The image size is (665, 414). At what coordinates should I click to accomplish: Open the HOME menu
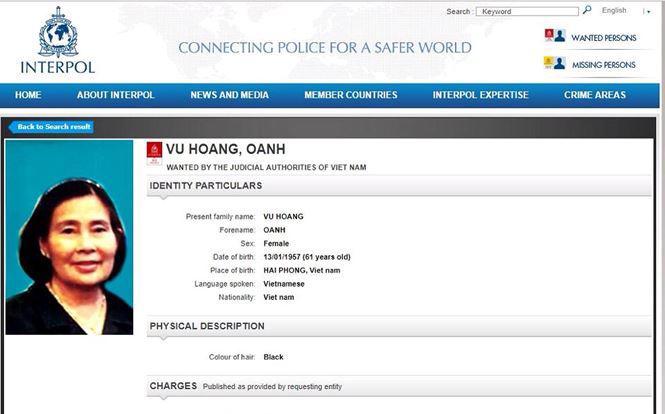(28, 95)
